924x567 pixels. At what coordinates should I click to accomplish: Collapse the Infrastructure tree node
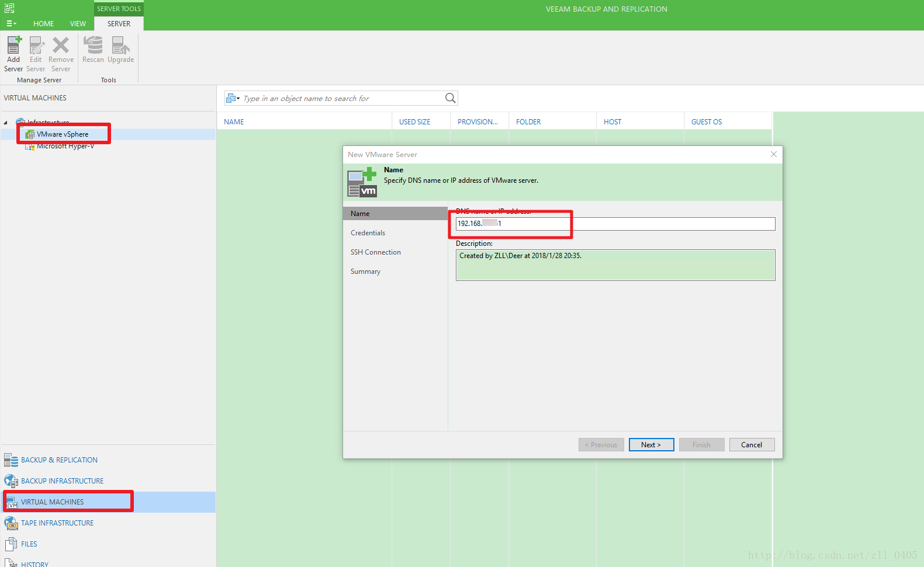(x=6, y=123)
